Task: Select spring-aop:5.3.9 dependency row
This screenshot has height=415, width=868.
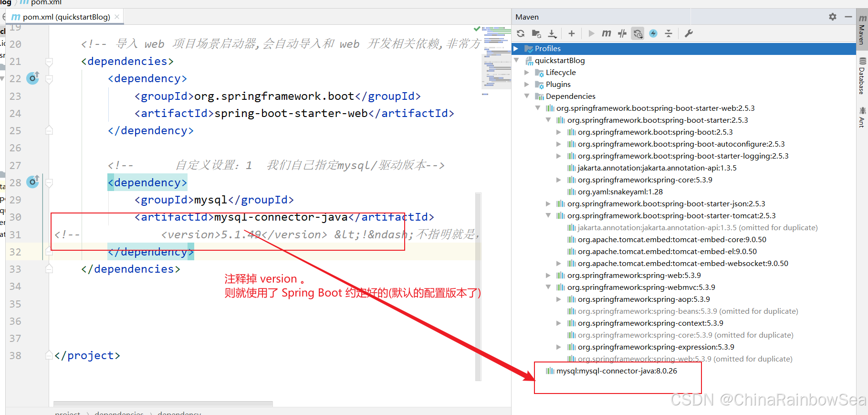Action: pos(644,299)
